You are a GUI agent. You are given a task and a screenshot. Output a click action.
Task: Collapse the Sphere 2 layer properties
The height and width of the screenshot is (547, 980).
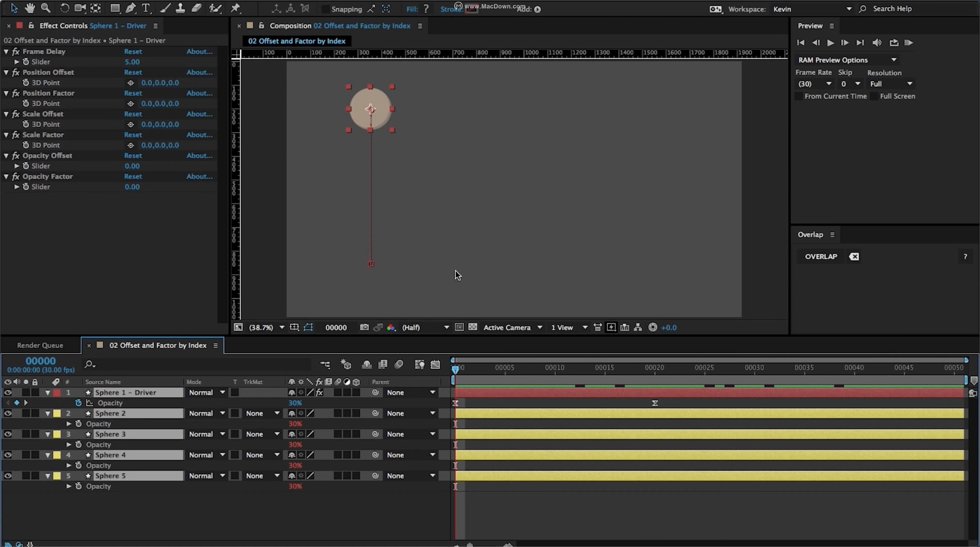(48, 413)
